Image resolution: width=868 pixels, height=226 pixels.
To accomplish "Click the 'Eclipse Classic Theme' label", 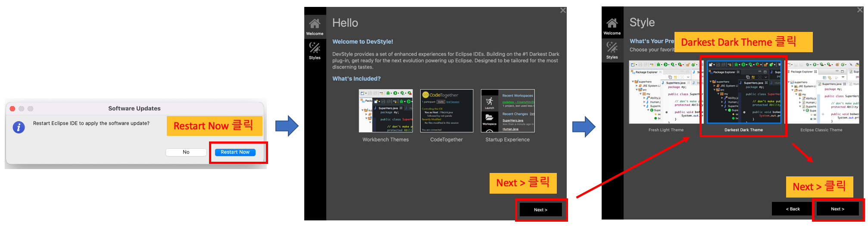I will pos(821,130).
